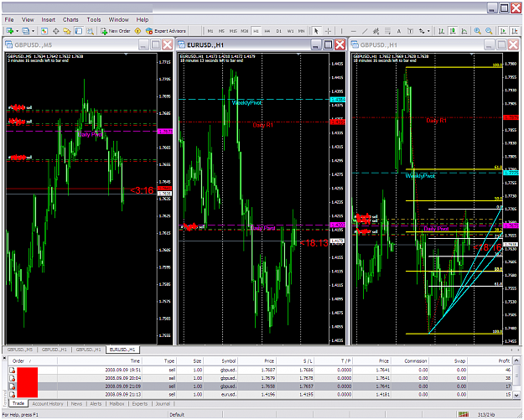Image resolution: width=524 pixels, height=420 pixels.
Task: Open the Alerts terminal tab
Action: coord(96,404)
